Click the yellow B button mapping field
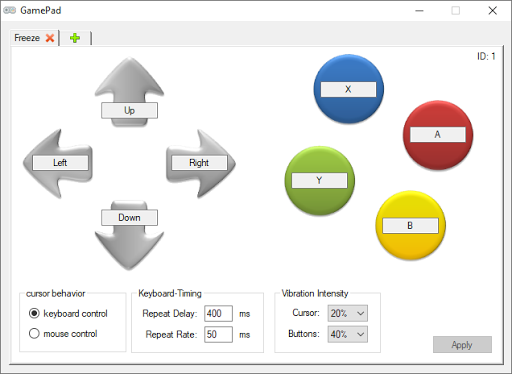The width and height of the screenshot is (512, 374). point(410,226)
